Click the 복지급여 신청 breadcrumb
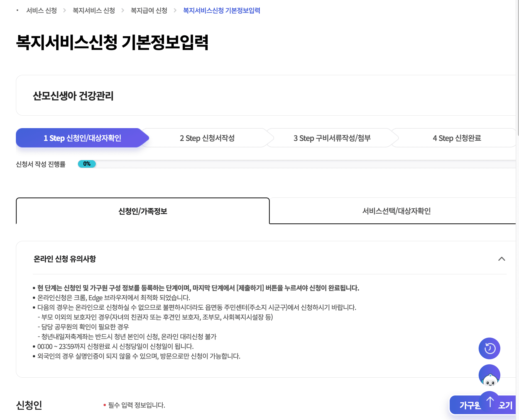519x420 pixels. point(148,11)
